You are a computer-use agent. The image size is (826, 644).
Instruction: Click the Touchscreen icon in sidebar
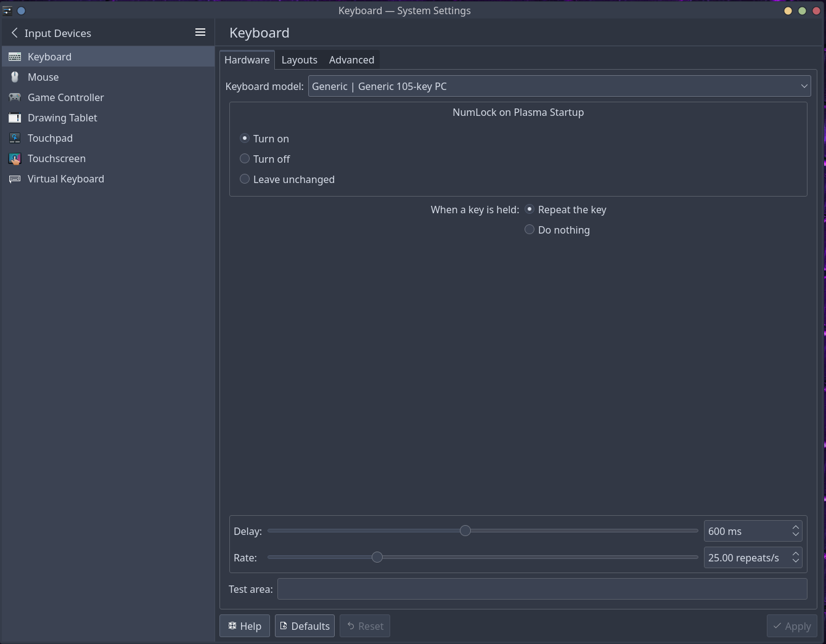pyautogui.click(x=15, y=158)
